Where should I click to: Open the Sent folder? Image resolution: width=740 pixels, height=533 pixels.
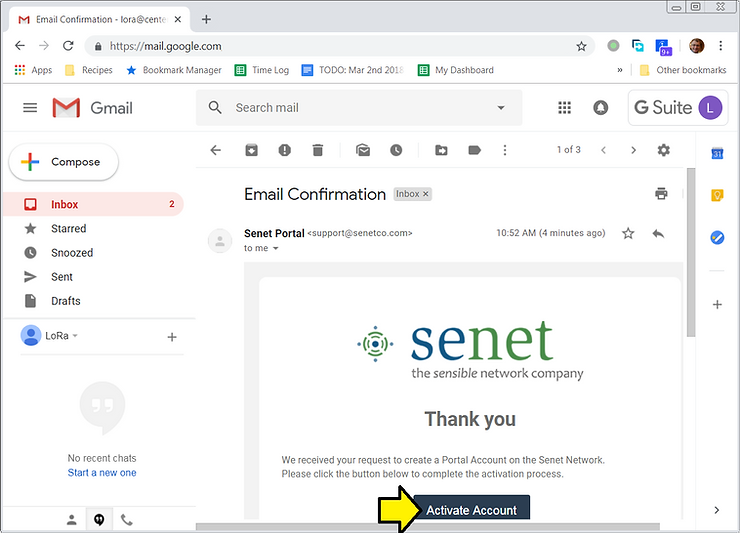[x=62, y=277]
